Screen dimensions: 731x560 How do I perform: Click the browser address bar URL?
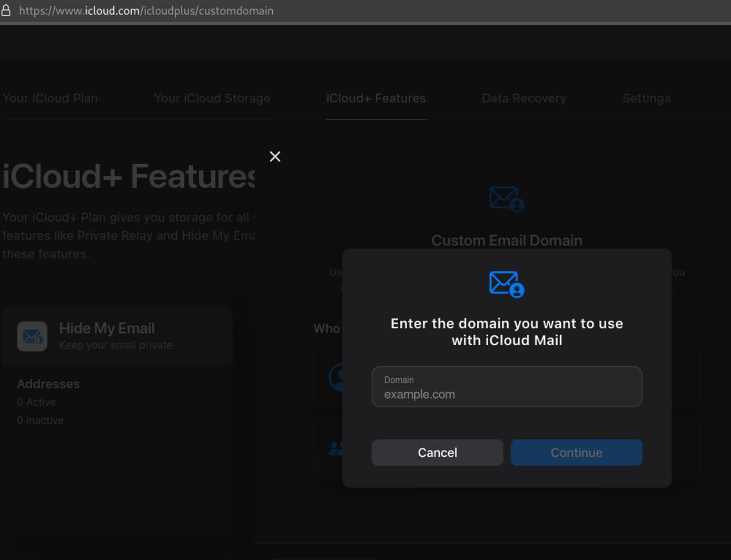146,10
